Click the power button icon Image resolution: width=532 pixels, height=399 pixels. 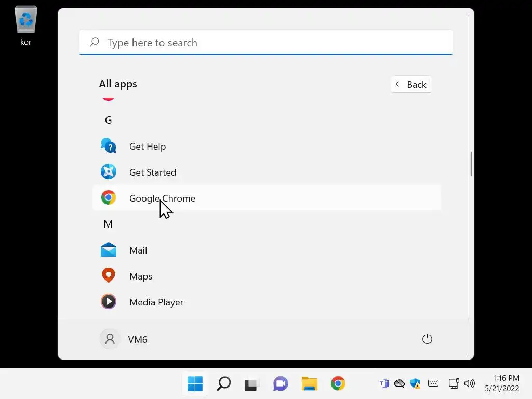[427, 339]
